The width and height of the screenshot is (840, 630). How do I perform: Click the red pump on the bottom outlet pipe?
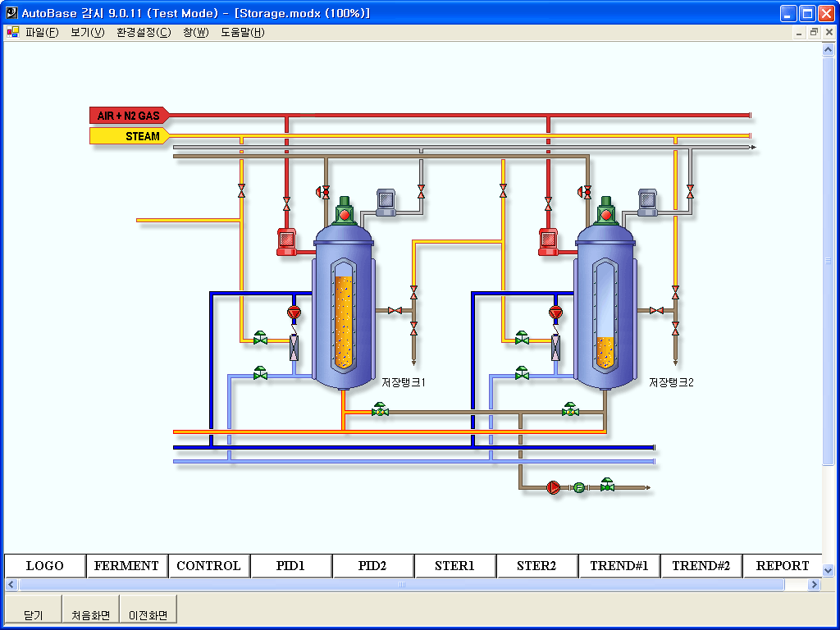[553, 487]
